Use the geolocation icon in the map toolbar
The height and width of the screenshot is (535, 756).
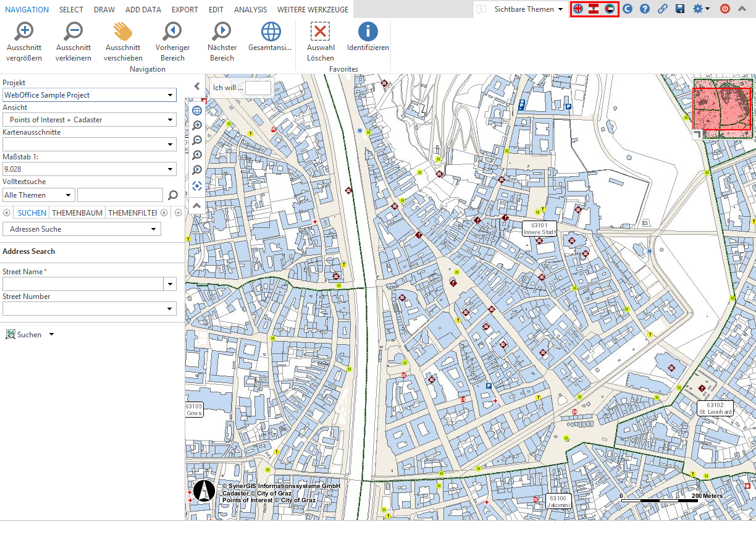[196, 186]
